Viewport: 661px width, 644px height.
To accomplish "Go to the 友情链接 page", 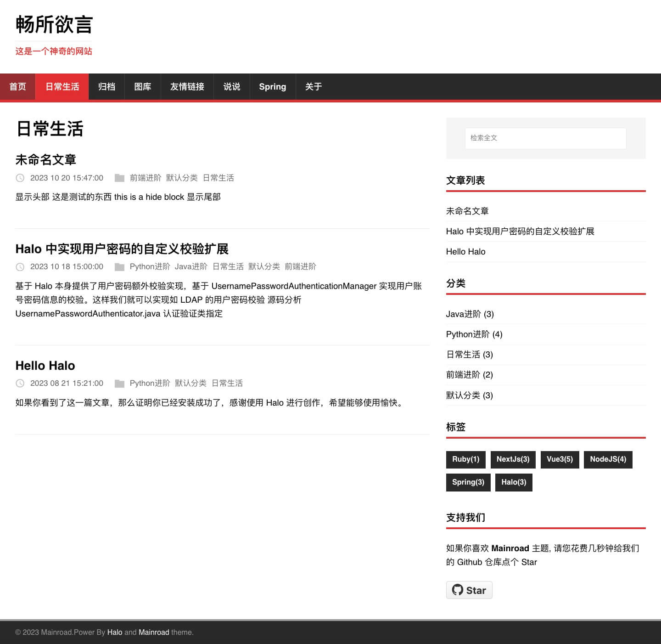I will click(187, 87).
